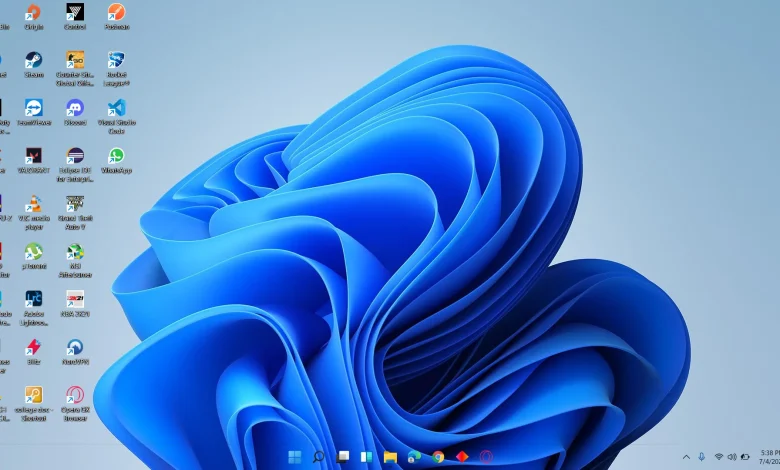
Task: Select Counter-Strike Global Offensive shortcut
Action: (x=75, y=69)
